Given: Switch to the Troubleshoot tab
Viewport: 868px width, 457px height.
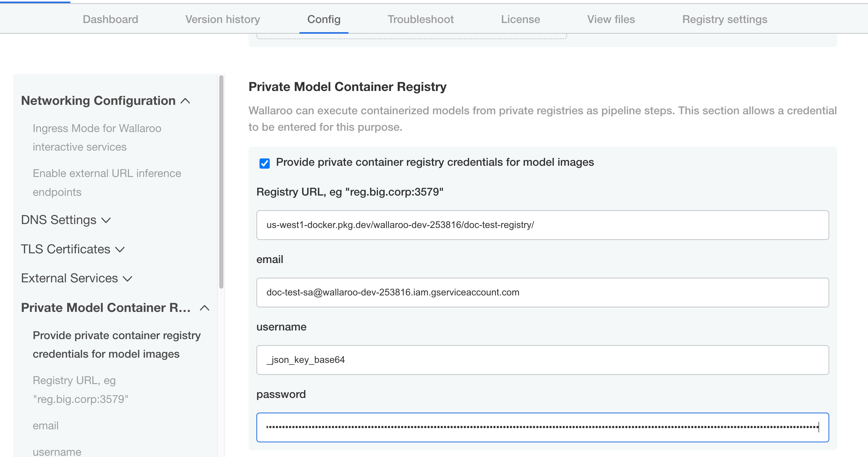Looking at the screenshot, I should (x=420, y=19).
